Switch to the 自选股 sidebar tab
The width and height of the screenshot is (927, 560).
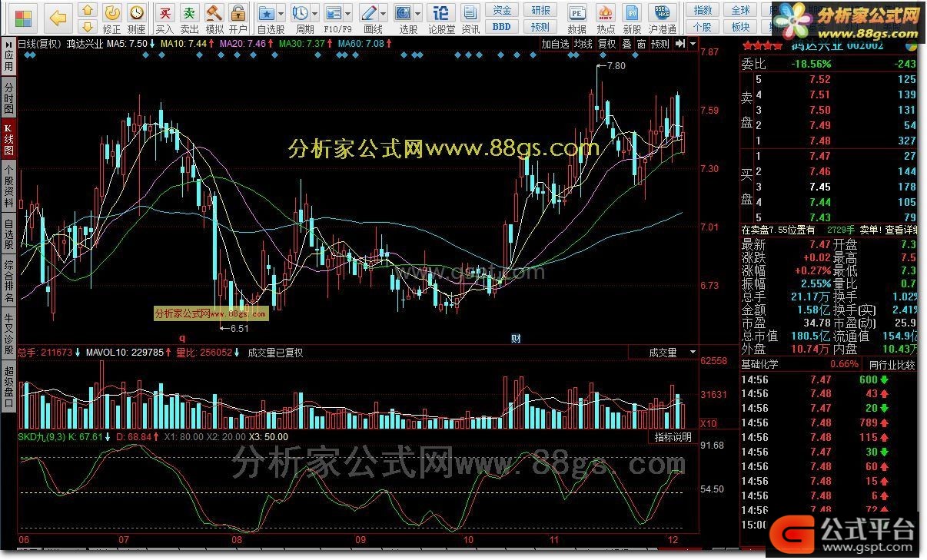(x=8, y=234)
